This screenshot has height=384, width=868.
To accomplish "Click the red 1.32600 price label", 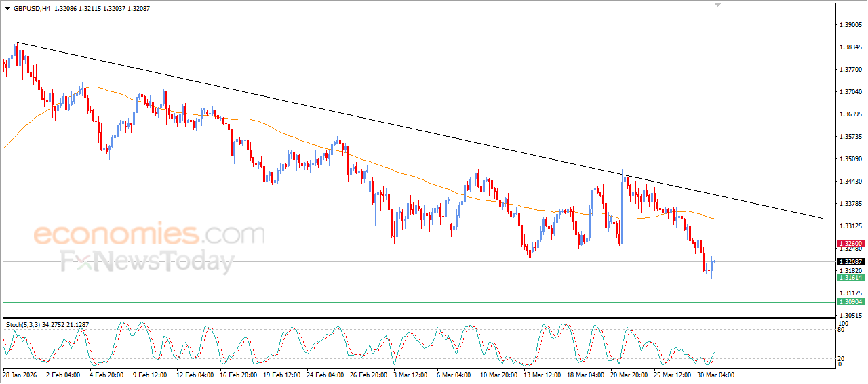I will [850, 244].
